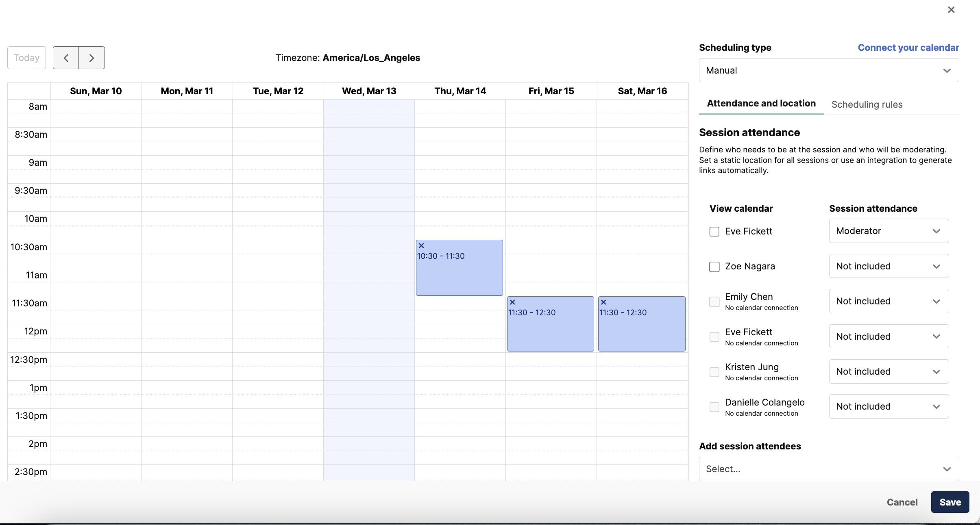The image size is (980, 525).
Task: Enable Zoe Nagara calendar checkbox
Action: (714, 267)
